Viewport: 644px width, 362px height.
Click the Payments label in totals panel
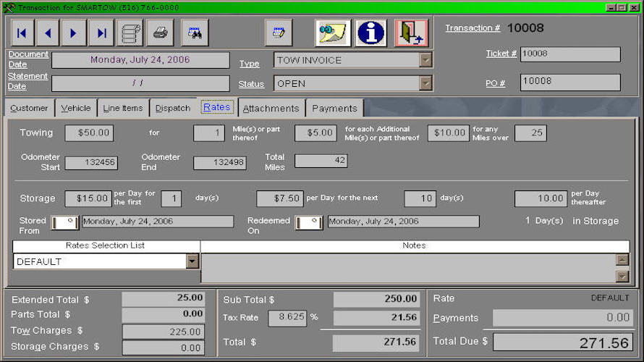click(456, 318)
